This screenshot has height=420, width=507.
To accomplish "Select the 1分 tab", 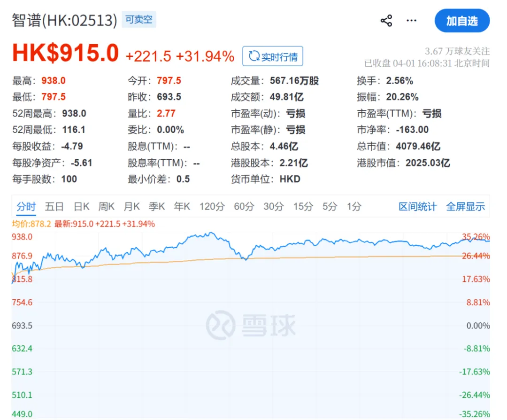I will click(x=354, y=206).
